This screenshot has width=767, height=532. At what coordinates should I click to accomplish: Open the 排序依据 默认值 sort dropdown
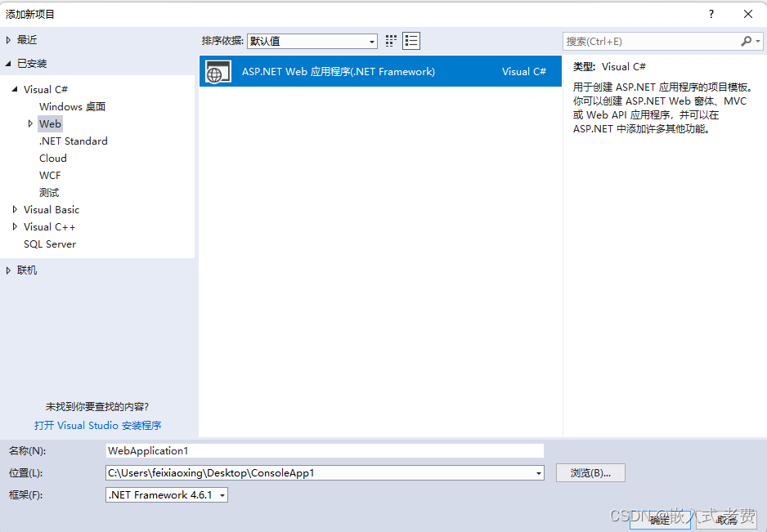point(372,40)
